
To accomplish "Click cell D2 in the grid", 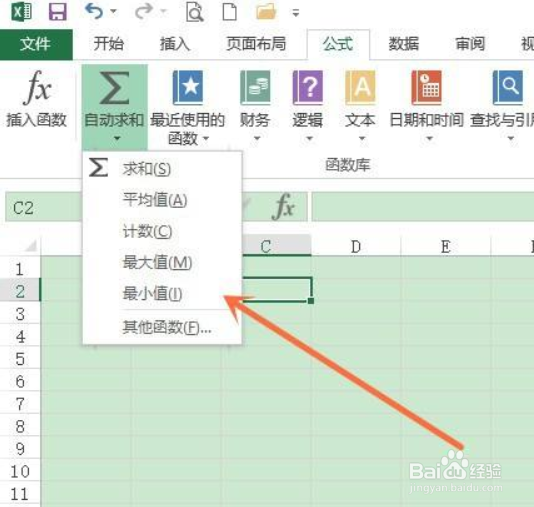I will coord(357,290).
